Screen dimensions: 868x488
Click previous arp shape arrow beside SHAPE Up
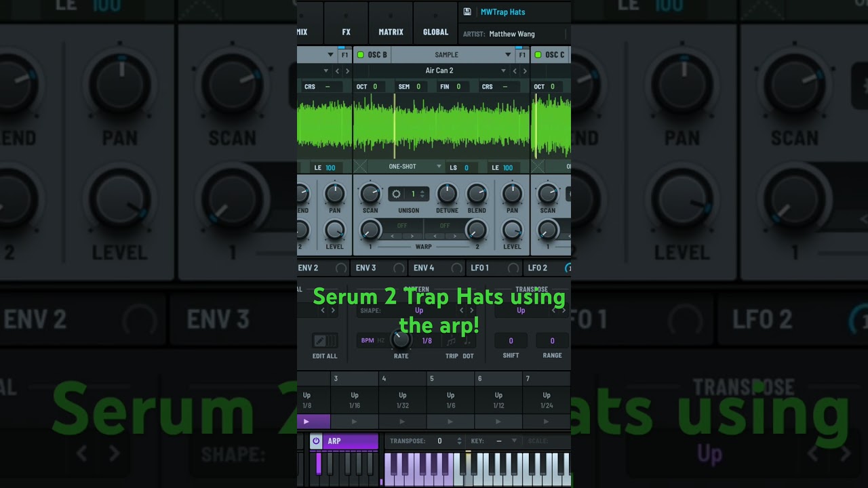[462, 310]
